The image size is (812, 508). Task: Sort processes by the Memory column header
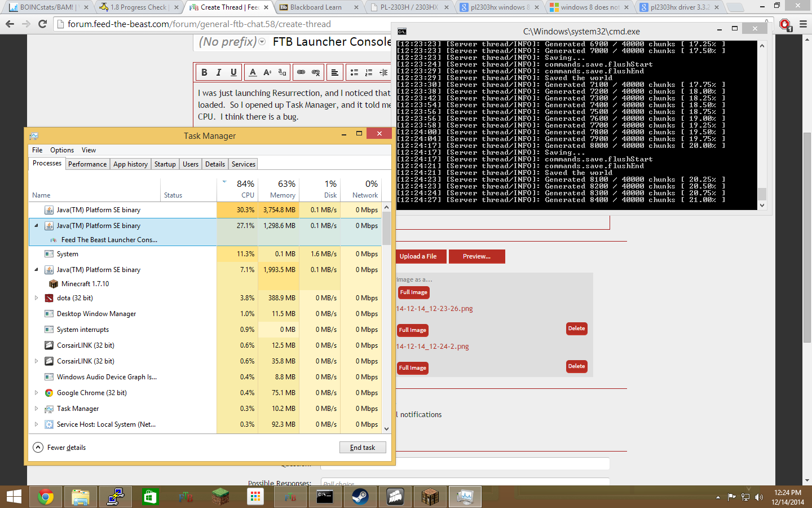pyautogui.click(x=279, y=189)
